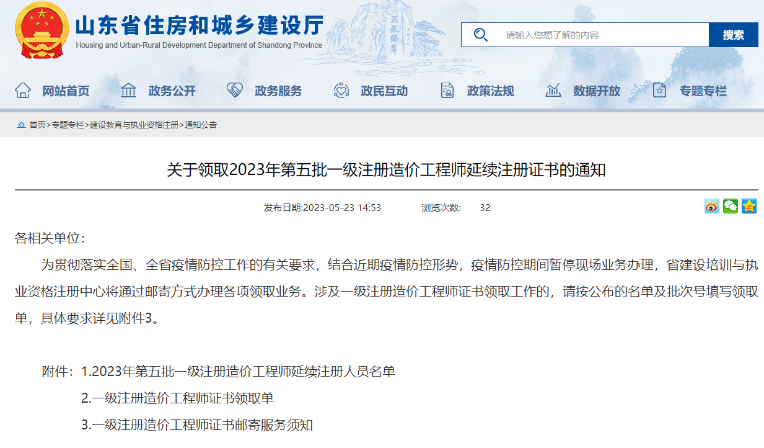Share the article to Weibo

pyautogui.click(x=712, y=207)
